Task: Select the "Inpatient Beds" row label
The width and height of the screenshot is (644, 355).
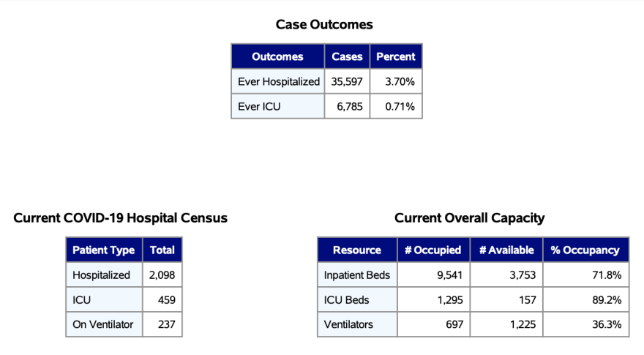Action: 357,275
